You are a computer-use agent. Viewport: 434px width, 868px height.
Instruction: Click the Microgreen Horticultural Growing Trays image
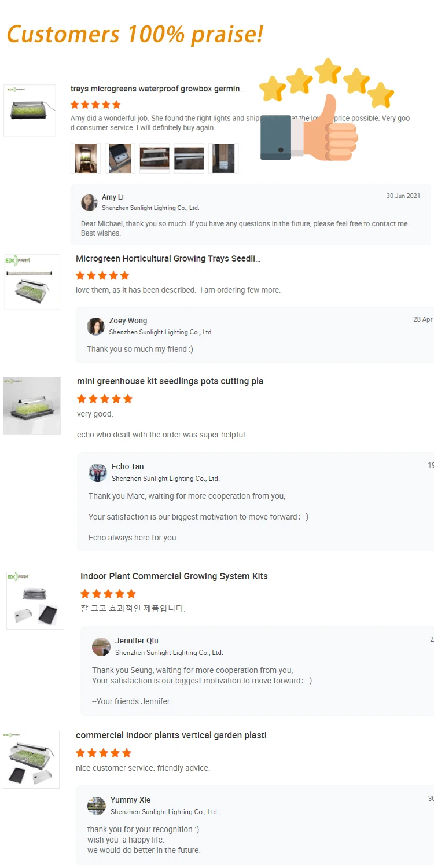click(32, 282)
